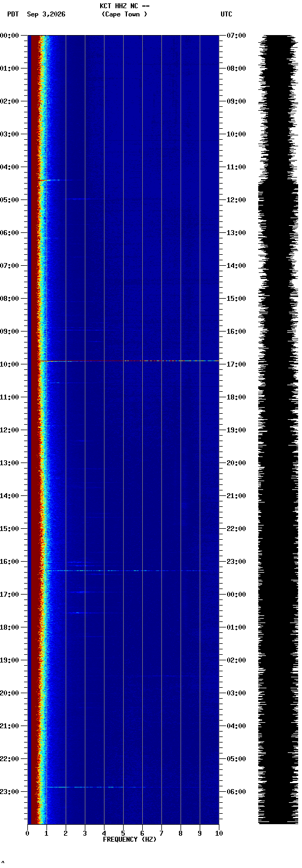This screenshot has height=868, width=302.
Task: Click the (Cape Town) location label
Action: (124, 14)
